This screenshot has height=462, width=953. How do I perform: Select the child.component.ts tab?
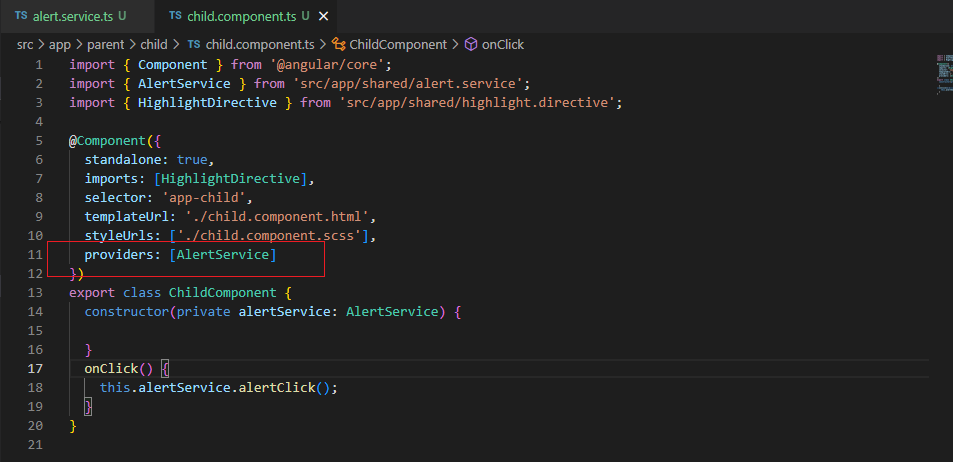(x=242, y=16)
